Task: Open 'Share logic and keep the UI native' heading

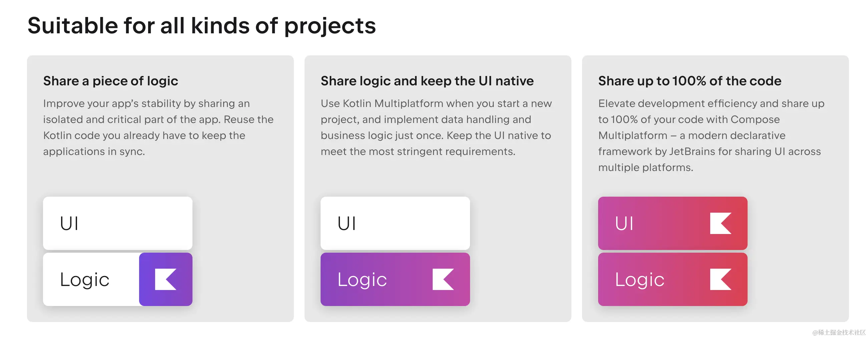Action: coord(427,81)
